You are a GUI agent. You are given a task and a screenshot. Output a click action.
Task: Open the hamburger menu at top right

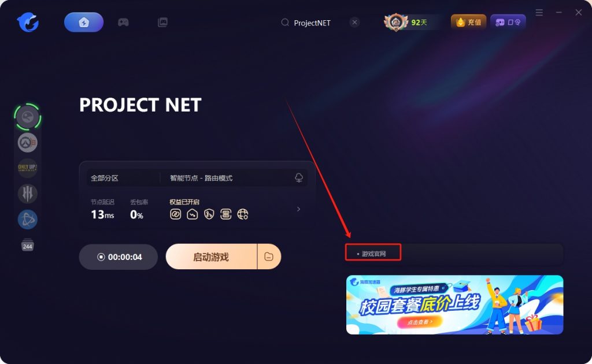click(x=539, y=13)
